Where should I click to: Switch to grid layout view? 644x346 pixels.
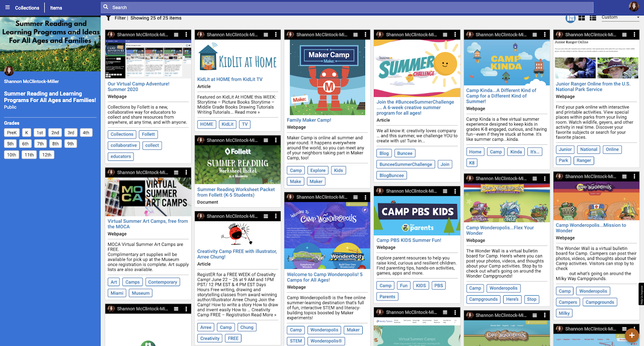[x=582, y=18]
